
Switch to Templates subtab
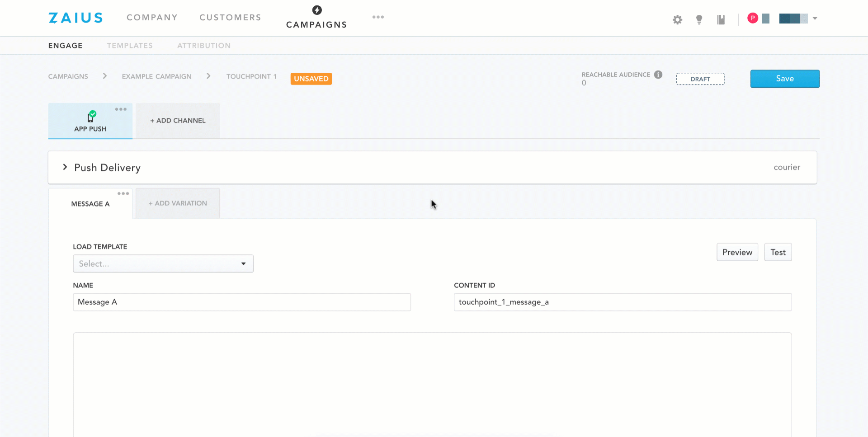(130, 46)
